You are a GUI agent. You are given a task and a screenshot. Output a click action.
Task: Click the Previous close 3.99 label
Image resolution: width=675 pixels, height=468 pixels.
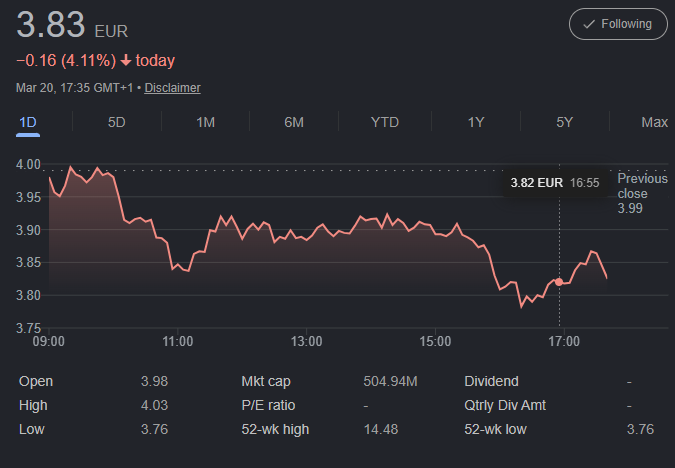642,193
